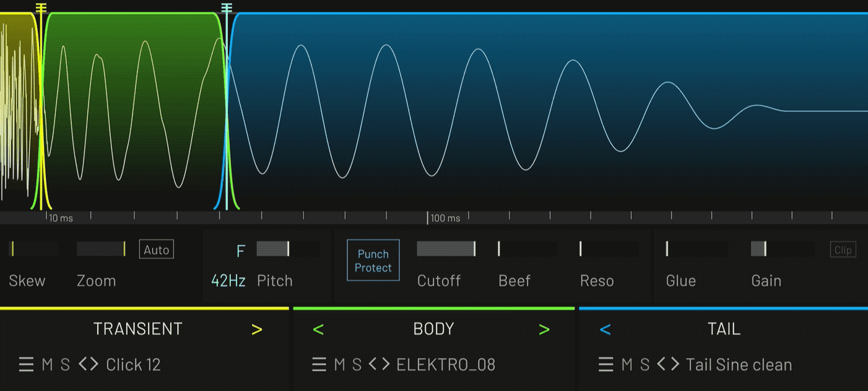Open the Tail section hamburger menu
This screenshot has width=868, height=391.
[605, 364]
